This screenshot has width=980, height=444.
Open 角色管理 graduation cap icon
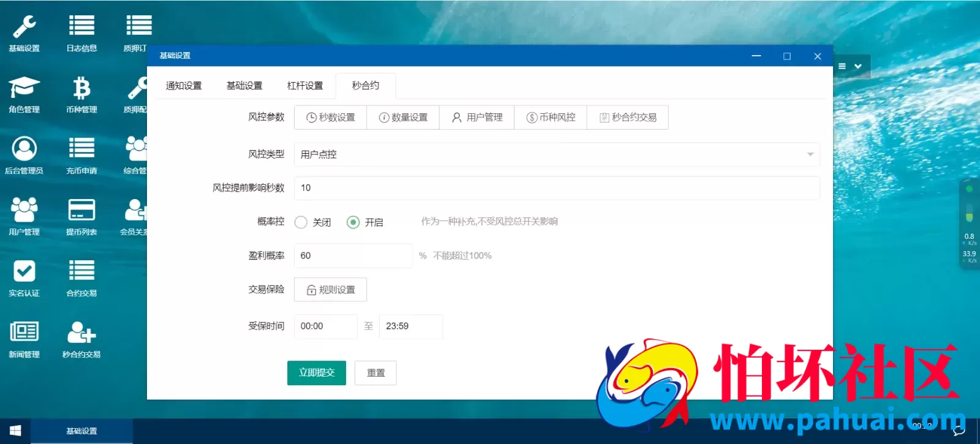click(24, 95)
